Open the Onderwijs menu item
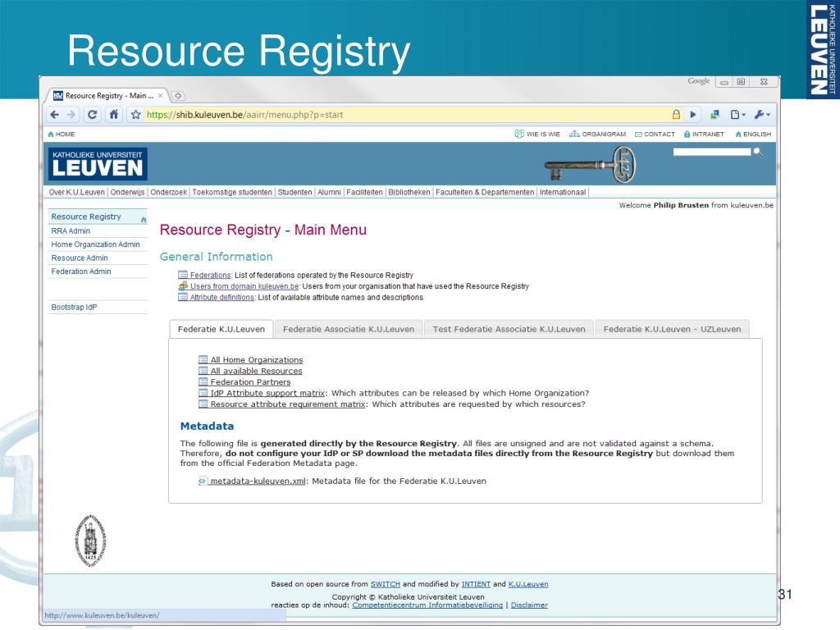The image size is (840, 630). pos(127,192)
